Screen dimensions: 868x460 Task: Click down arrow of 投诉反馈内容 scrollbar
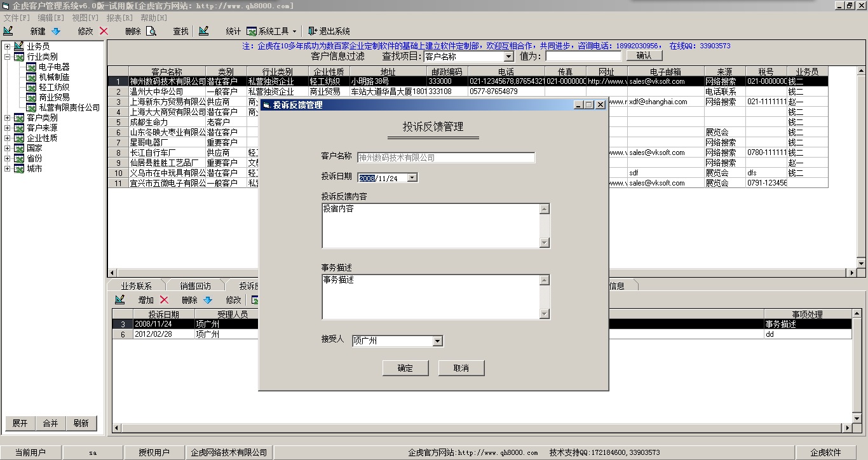544,243
